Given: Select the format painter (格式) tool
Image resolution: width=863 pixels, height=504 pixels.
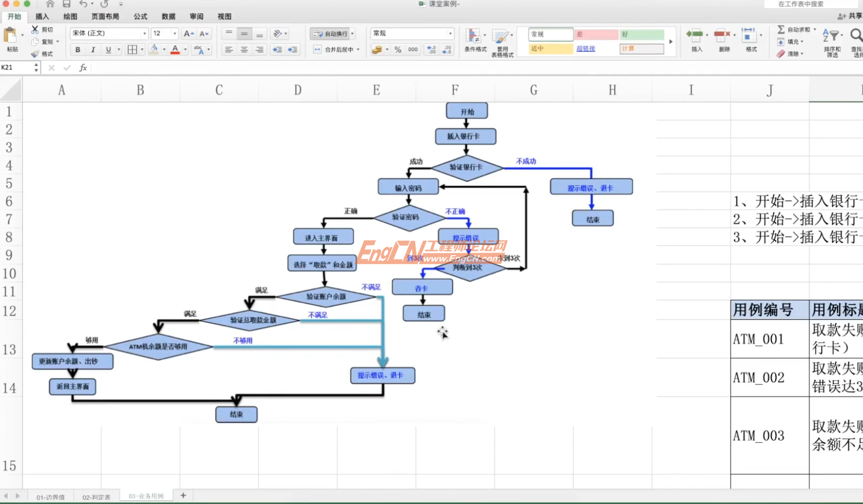Looking at the screenshot, I should (x=45, y=54).
